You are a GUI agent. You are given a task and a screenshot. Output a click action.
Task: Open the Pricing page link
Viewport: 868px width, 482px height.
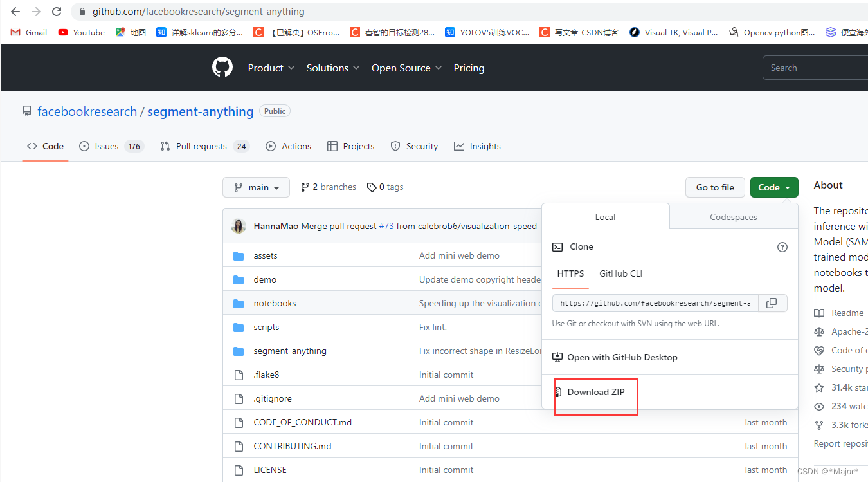pos(469,68)
